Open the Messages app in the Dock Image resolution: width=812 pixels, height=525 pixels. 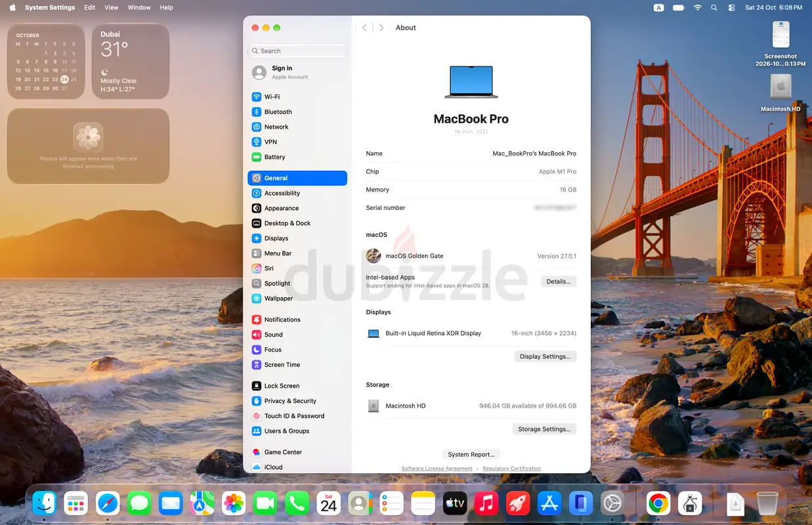[139, 503]
